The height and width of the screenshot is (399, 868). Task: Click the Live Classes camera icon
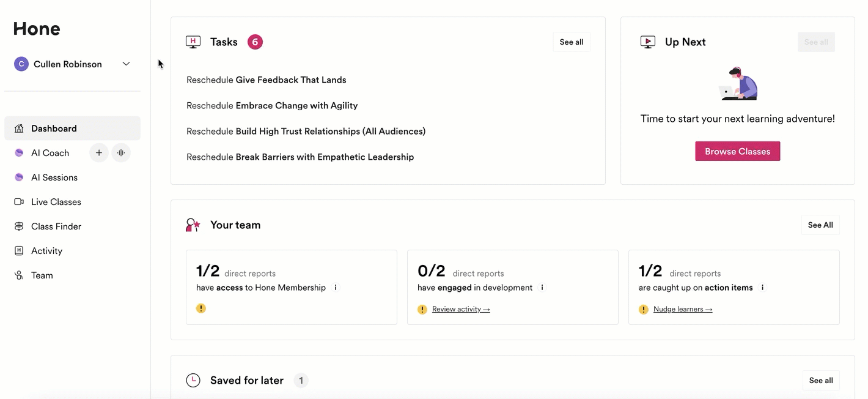19,202
